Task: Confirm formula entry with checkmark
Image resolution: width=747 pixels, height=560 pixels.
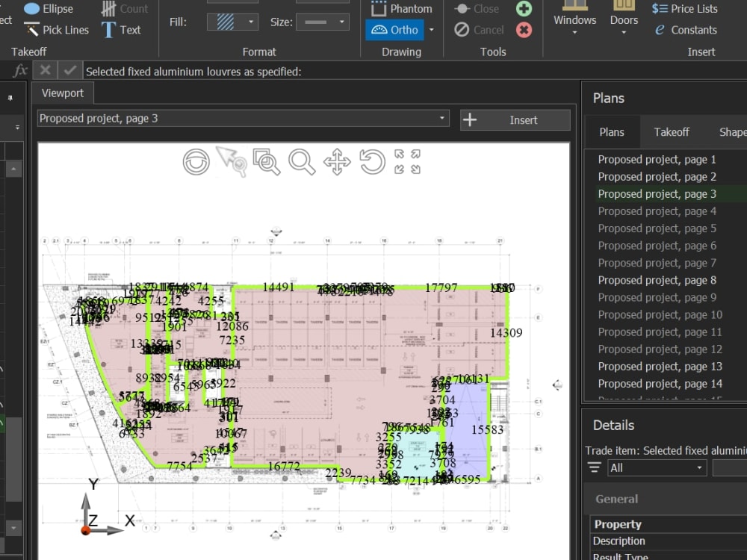Action: pos(70,70)
